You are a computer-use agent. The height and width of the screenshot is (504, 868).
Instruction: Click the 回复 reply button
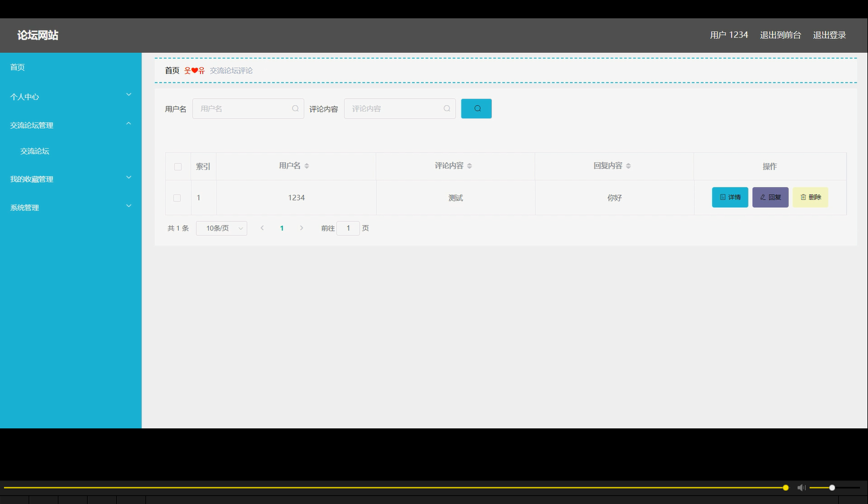770,197
